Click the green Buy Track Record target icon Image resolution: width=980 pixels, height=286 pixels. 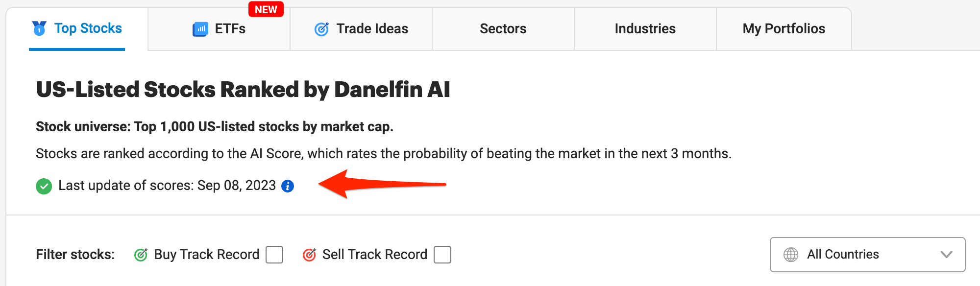141,255
